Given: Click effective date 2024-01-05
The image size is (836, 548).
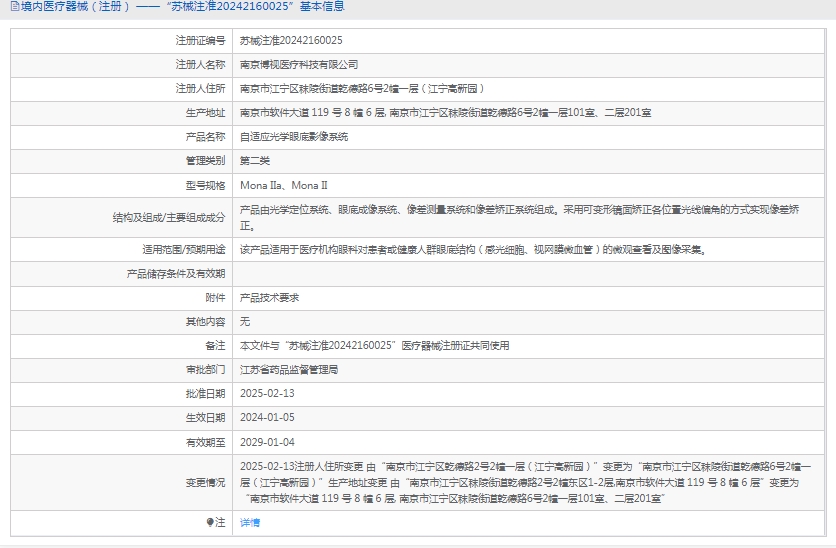Looking at the screenshot, I should click(x=268, y=418).
